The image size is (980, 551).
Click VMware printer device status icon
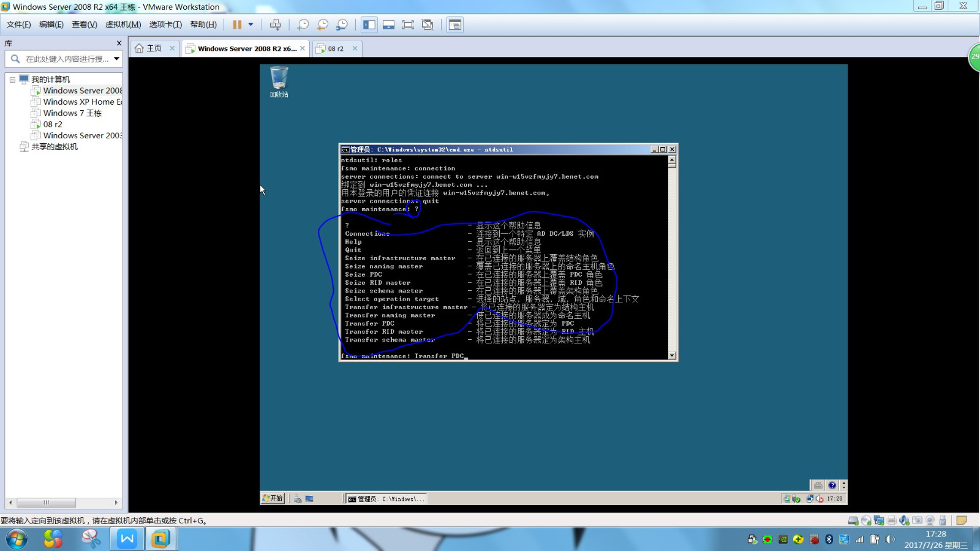click(x=892, y=520)
